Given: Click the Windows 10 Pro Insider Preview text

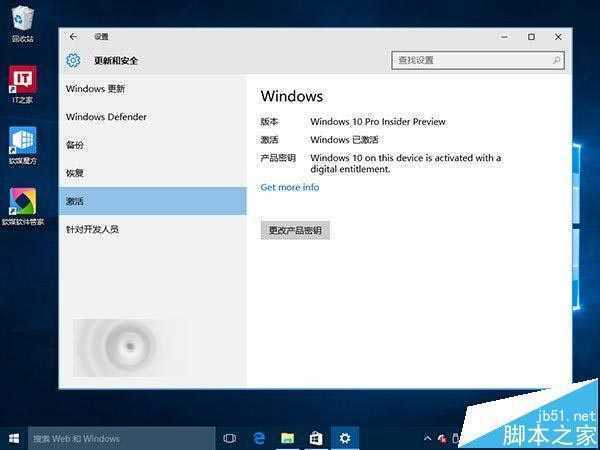Looking at the screenshot, I should click(378, 122).
